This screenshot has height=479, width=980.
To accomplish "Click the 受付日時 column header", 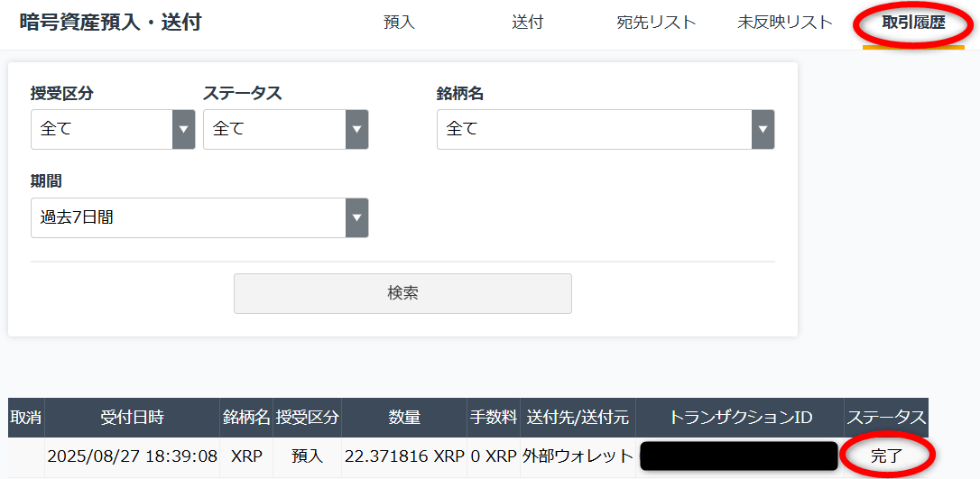I will click(x=132, y=418).
